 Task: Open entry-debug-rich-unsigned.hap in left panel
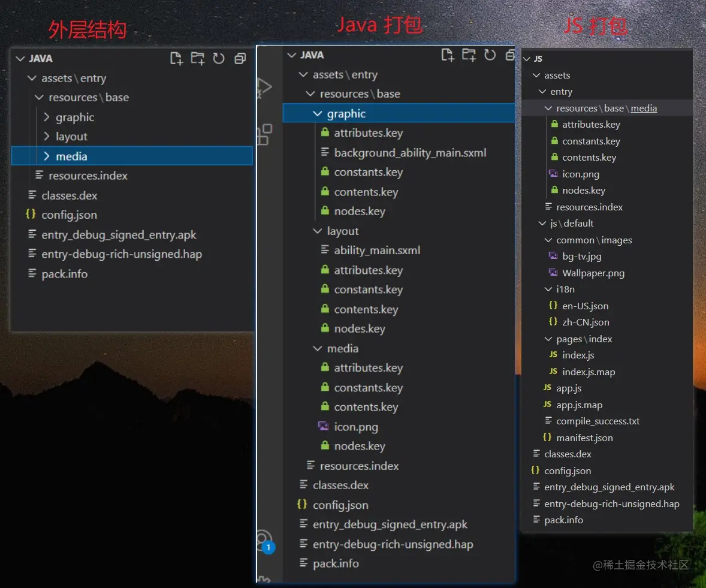[122, 254]
